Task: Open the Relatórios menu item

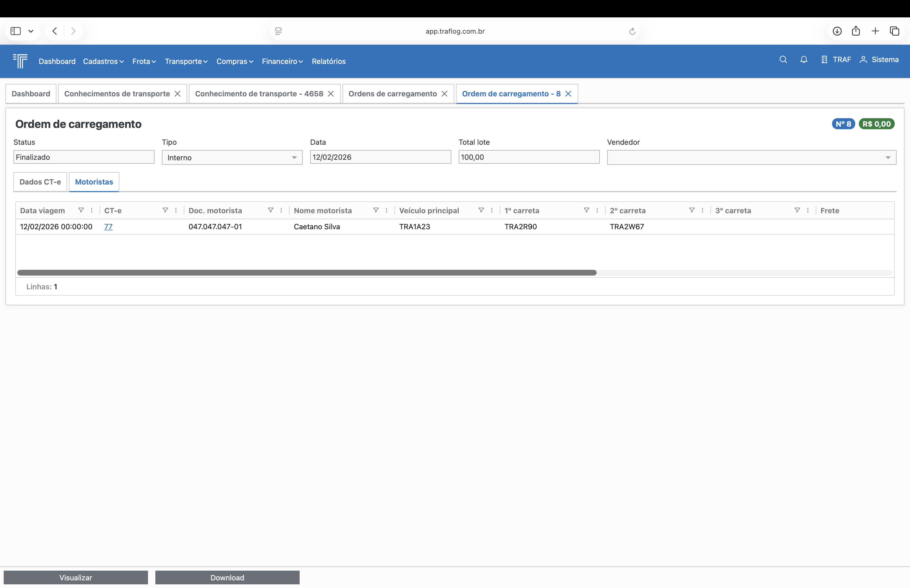Action: click(x=328, y=61)
